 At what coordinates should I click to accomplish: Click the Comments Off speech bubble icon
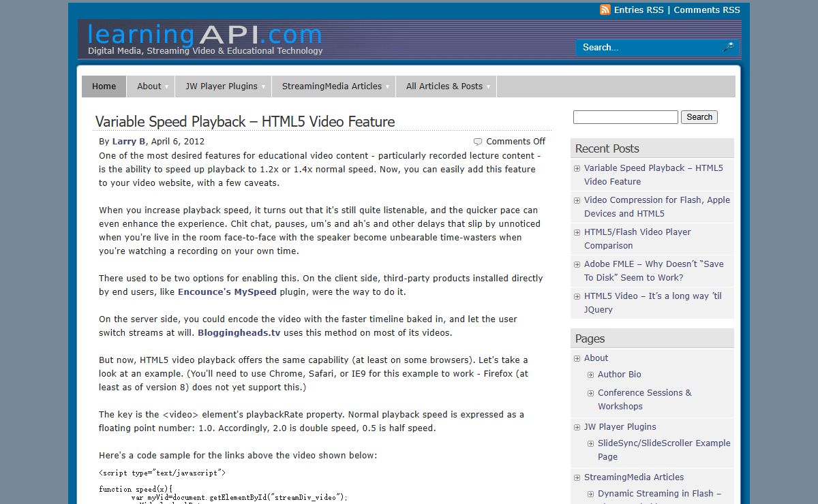[478, 142]
